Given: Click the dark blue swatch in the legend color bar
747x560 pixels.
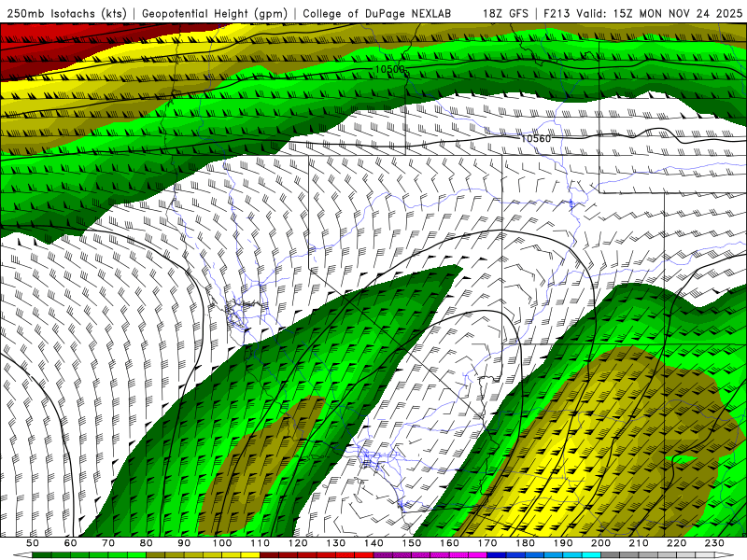Looking at the screenshot, I should click(x=497, y=555).
